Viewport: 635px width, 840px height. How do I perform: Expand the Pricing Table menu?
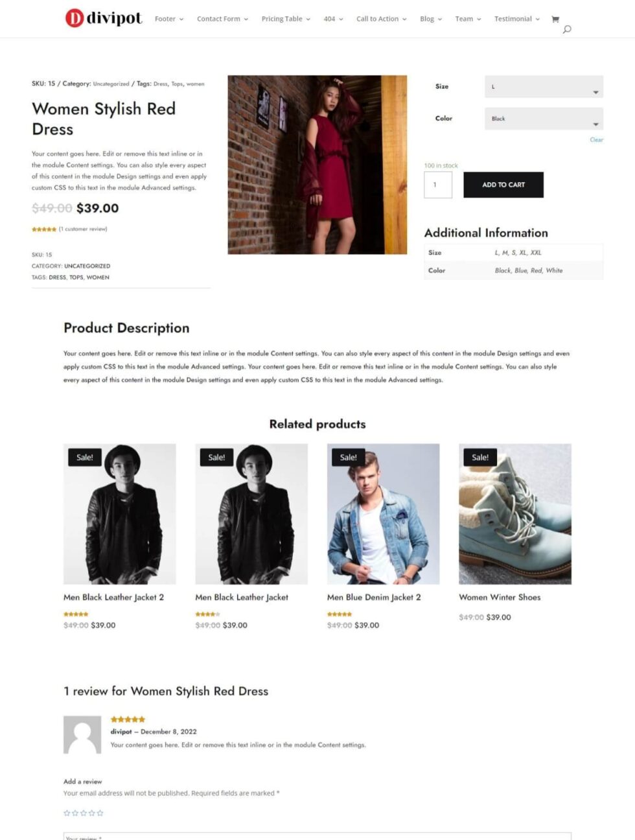[286, 19]
